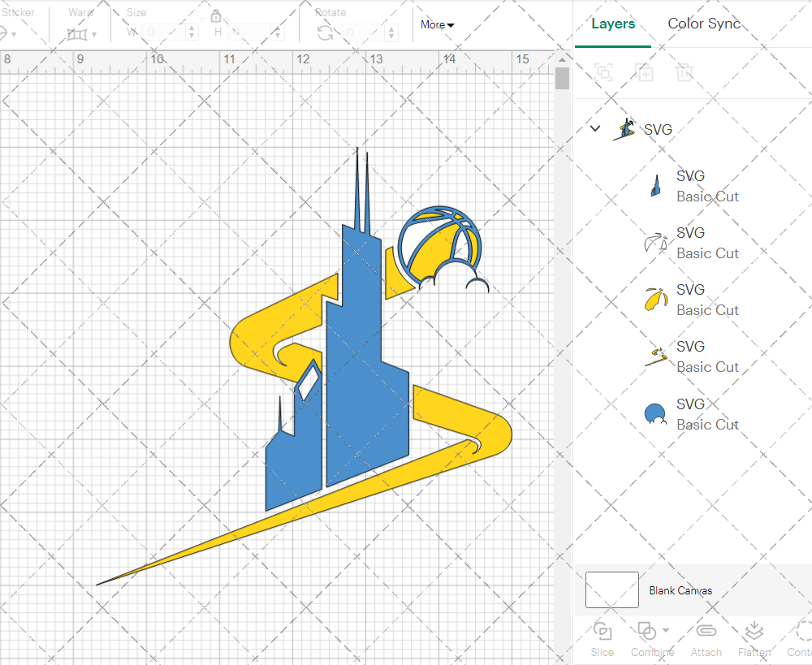Open the Sticker dropdown arrow
Screen dimensions: 812x665
click(x=14, y=35)
